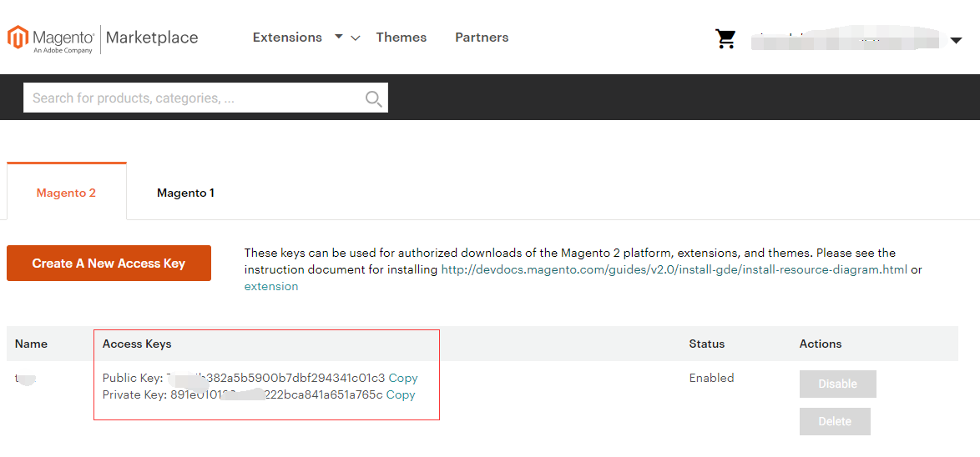Click the Delete button
This screenshot has width=980, height=457.
click(835, 421)
